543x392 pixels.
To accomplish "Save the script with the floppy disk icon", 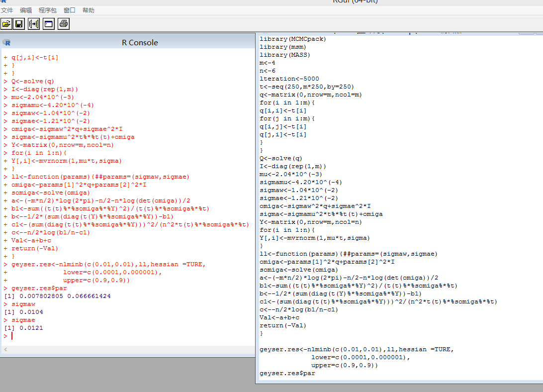I will point(19,24).
